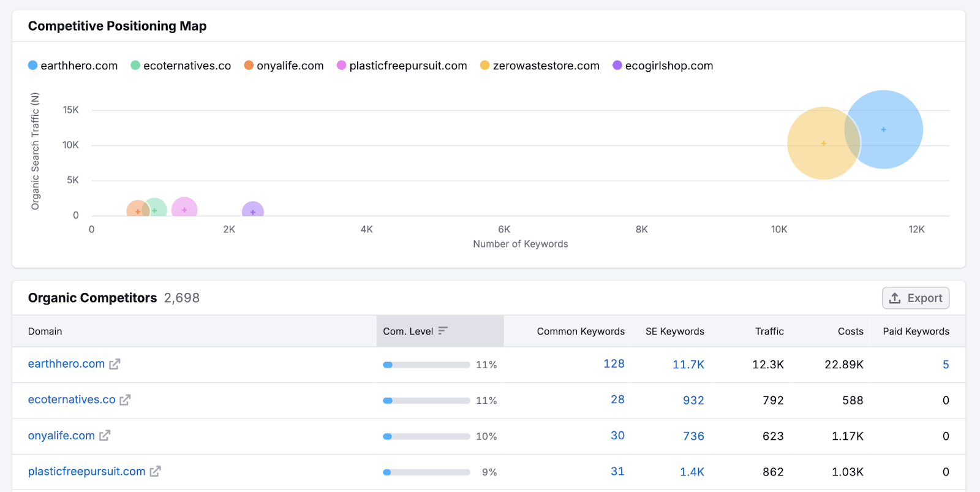Sort table by Traffic column header
The image size is (980, 492).
click(769, 331)
